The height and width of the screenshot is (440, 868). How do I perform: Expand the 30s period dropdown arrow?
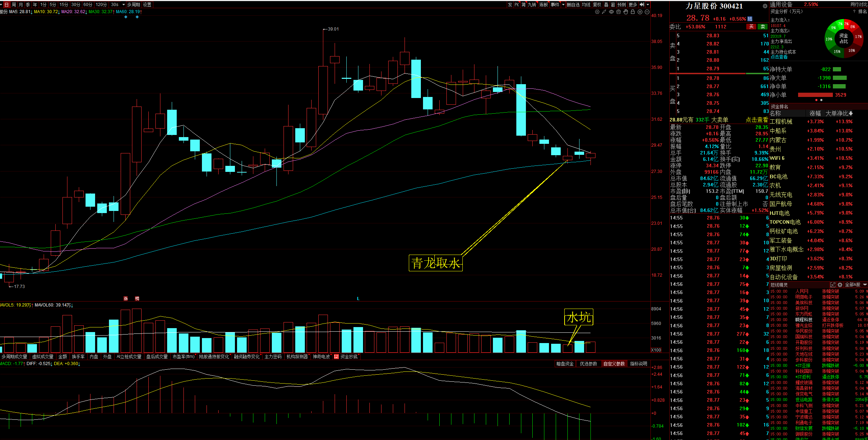pyautogui.click(x=123, y=5)
